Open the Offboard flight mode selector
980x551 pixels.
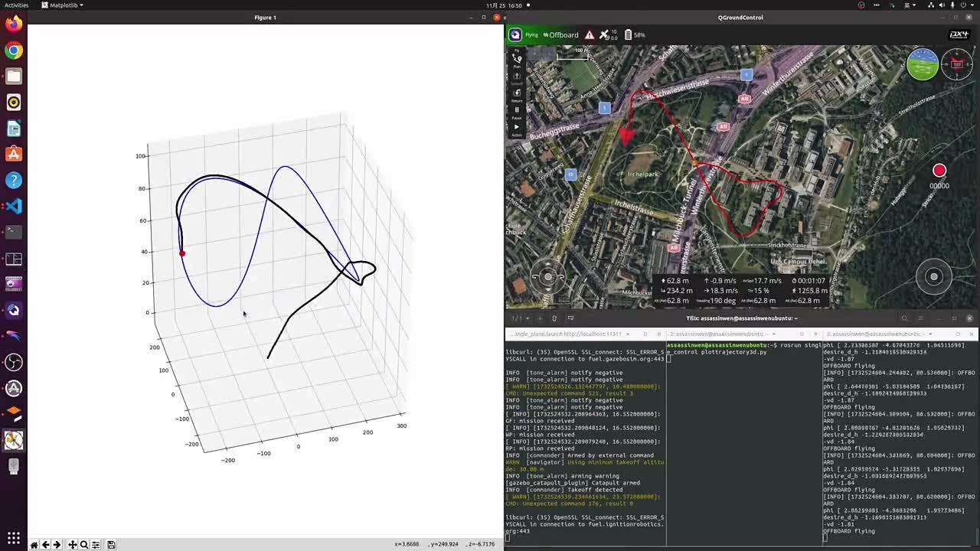(563, 34)
